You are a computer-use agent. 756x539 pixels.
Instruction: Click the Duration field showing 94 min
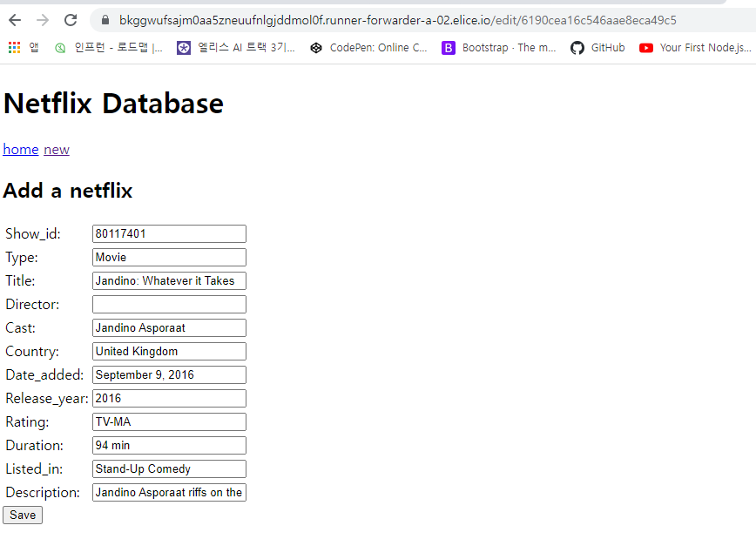pyautogui.click(x=169, y=445)
